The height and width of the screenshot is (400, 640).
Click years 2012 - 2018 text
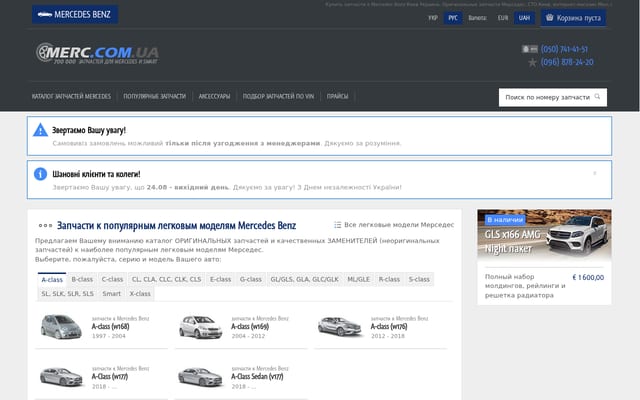coord(388,336)
